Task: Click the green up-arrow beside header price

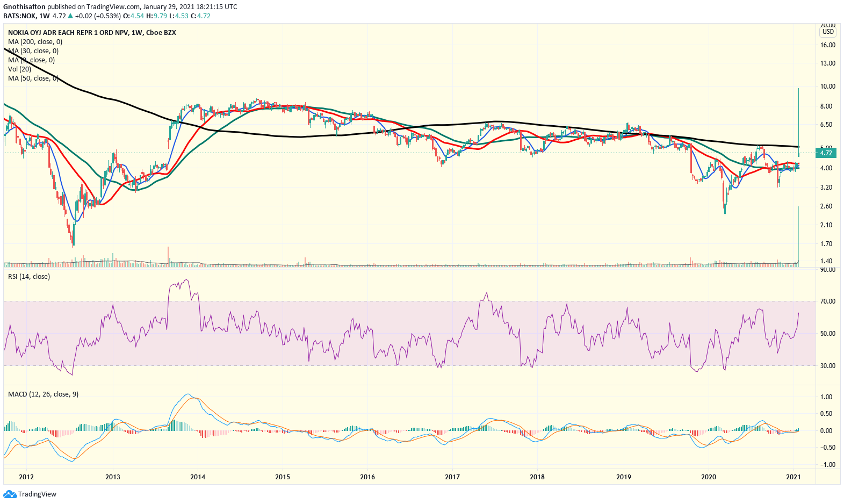Action: (x=70, y=16)
